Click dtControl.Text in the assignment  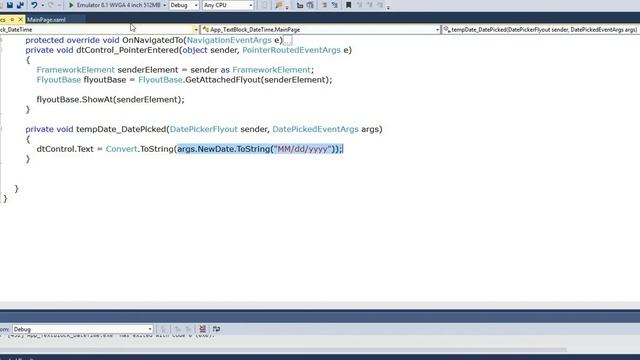pos(65,149)
